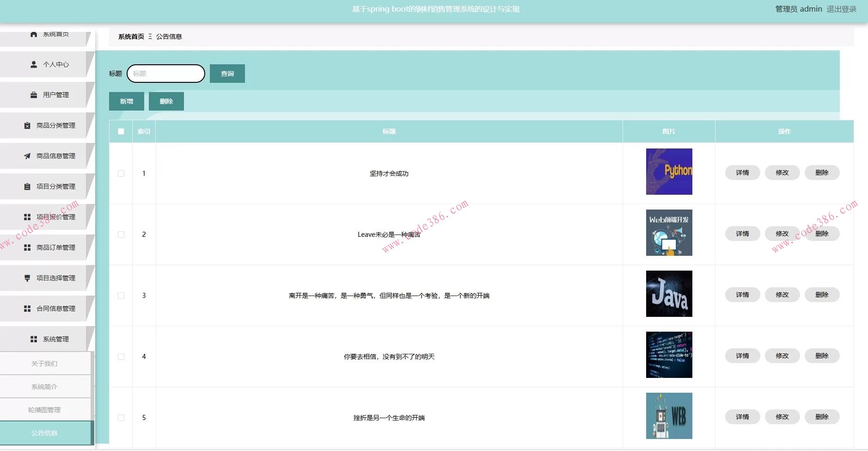This screenshot has height=451, width=868.
Task: Click 退出登录 to log out
Action: (x=842, y=9)
